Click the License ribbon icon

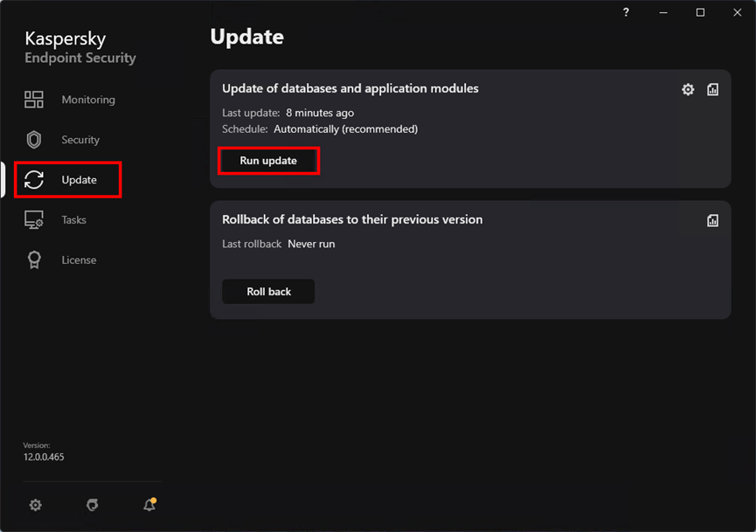click(x=34, y=259)
